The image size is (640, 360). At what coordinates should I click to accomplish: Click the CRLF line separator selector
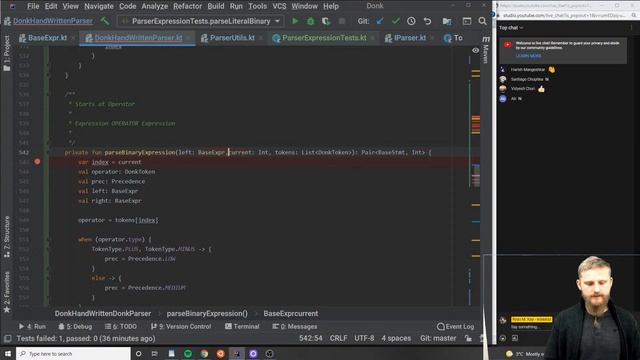pos(338,338)
